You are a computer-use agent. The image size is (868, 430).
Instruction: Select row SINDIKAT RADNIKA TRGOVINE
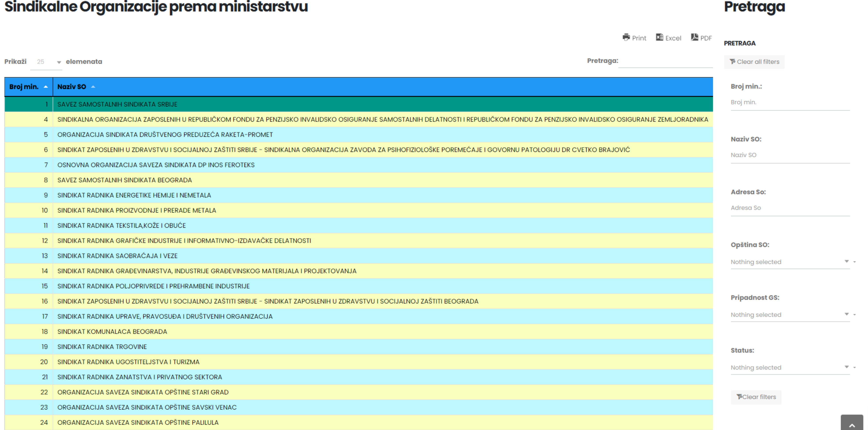[359, 346]
